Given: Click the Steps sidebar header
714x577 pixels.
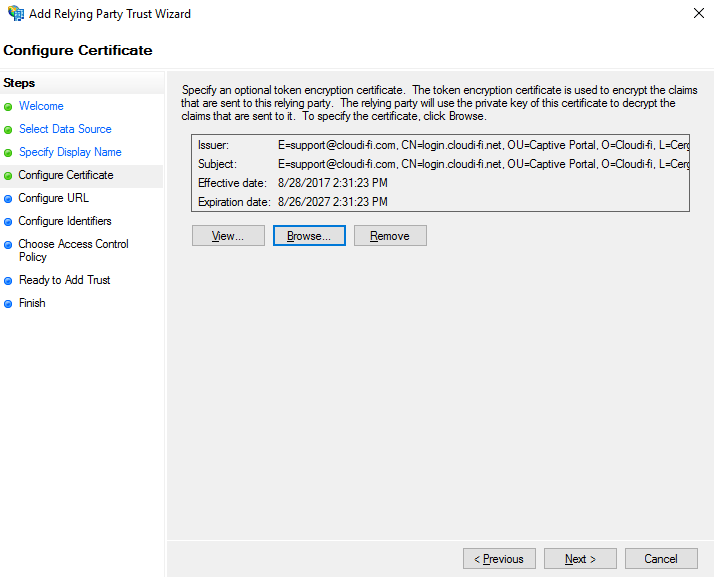Looking at the screenshot, I should click(19, 83).
